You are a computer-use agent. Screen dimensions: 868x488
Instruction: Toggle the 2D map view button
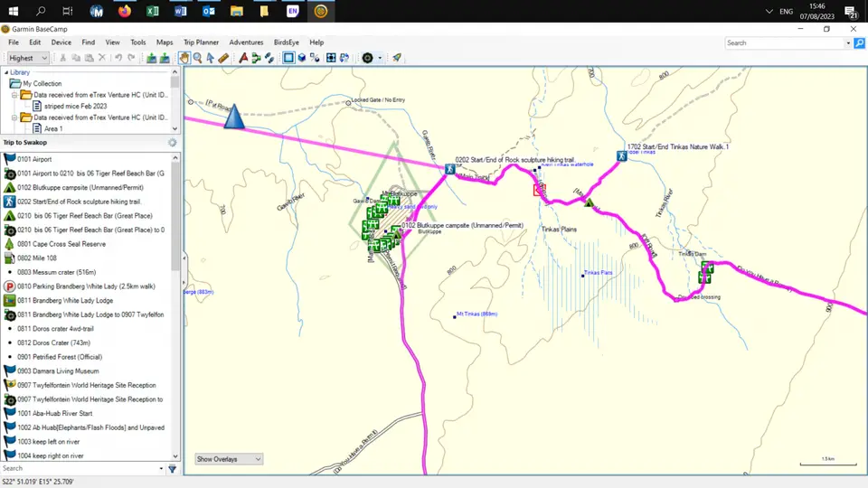click(x=288, y=58)
